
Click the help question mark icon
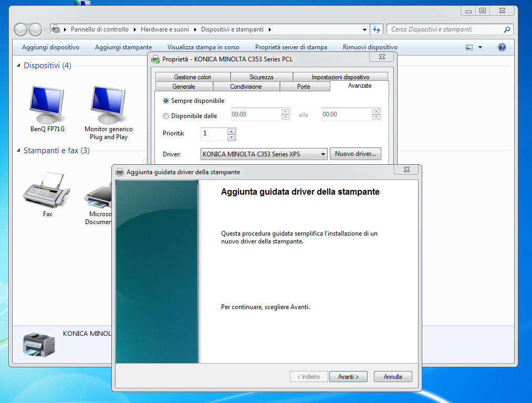(502, 47)
